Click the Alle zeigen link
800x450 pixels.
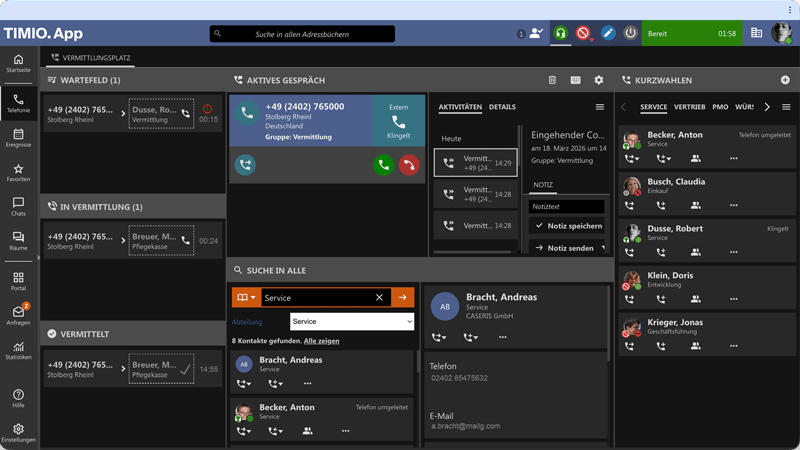pos(321,341)
